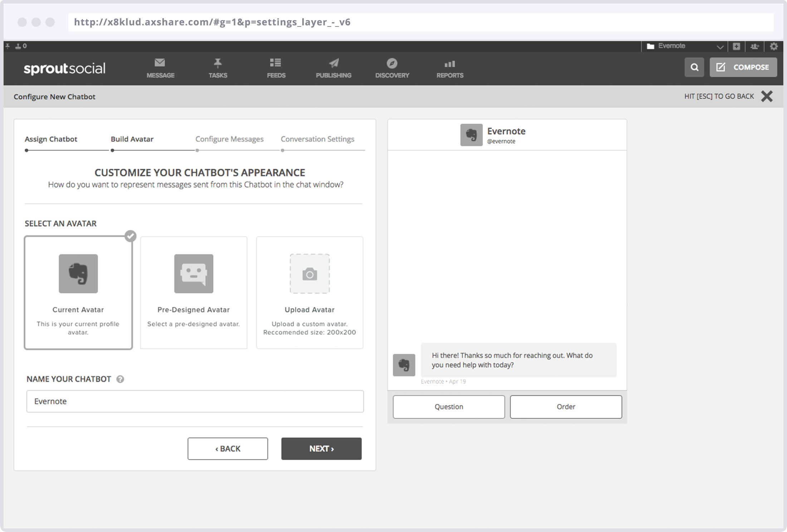
Task: Click the Back button
Action: point(228,448)
